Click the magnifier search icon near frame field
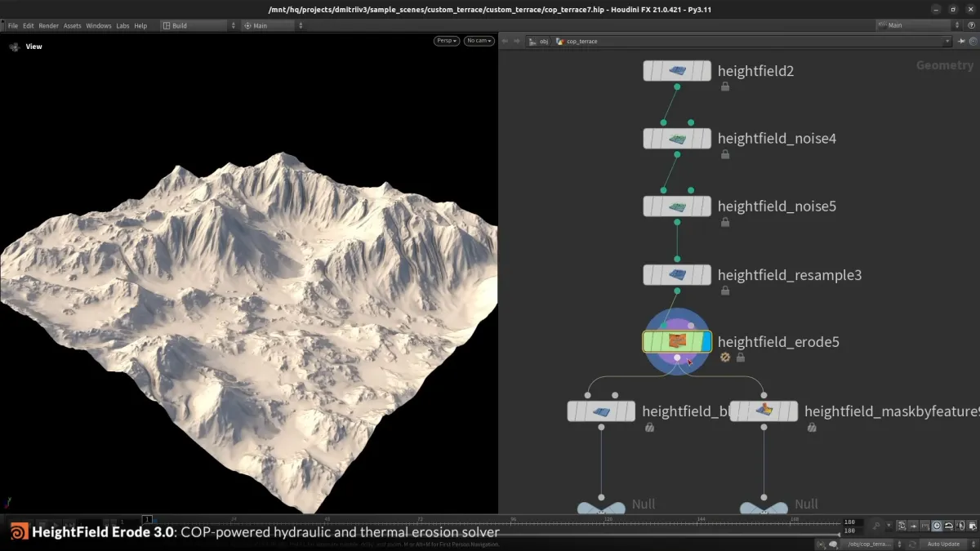The image size is (980, 551). coord(877,526)
